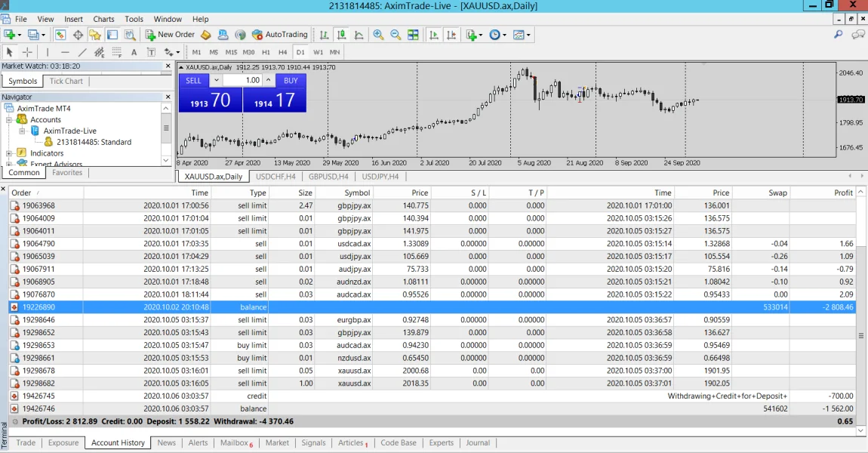Select the H4 timeframe button
The image size is (868, 453).
(x=283, y=52)
